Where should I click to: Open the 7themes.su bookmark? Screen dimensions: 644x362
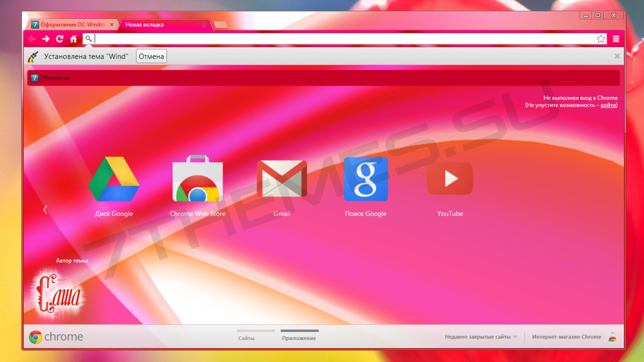pos(50,78)
